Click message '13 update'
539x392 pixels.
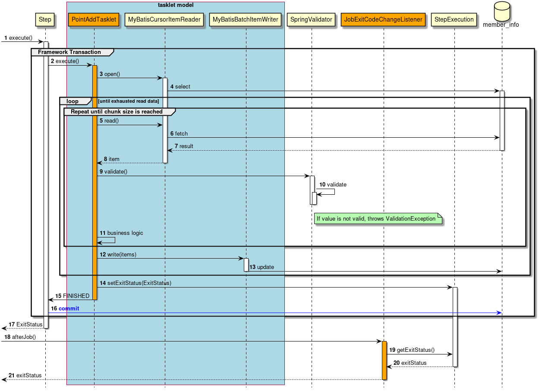(x=262, y=267)
